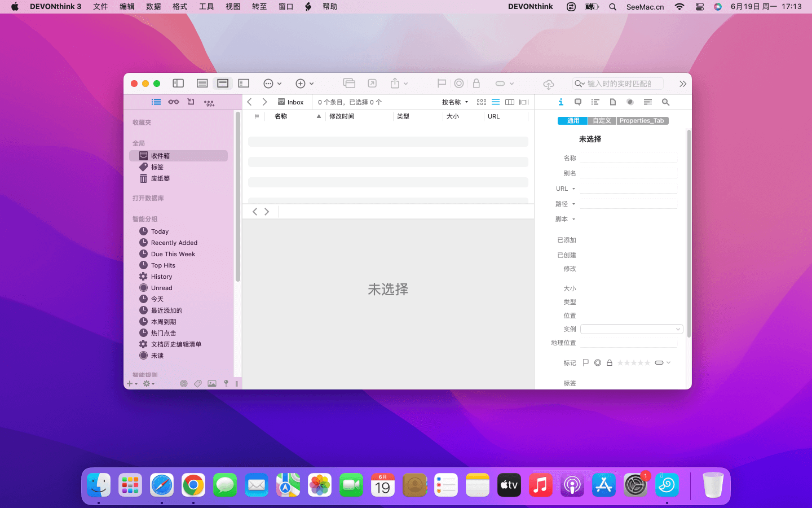This screenshot has height=508, width=812.
Task: Show more toolbar items with double chevron
Action: click(x=683, y=84)
